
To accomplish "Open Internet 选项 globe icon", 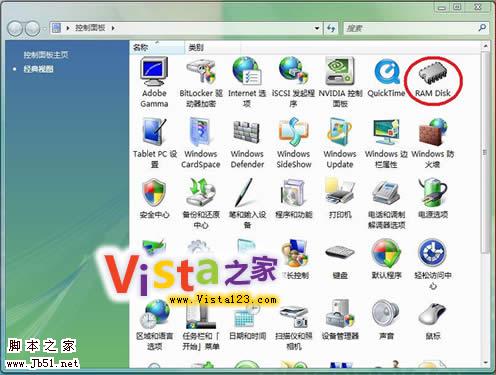I will point(247,71).
